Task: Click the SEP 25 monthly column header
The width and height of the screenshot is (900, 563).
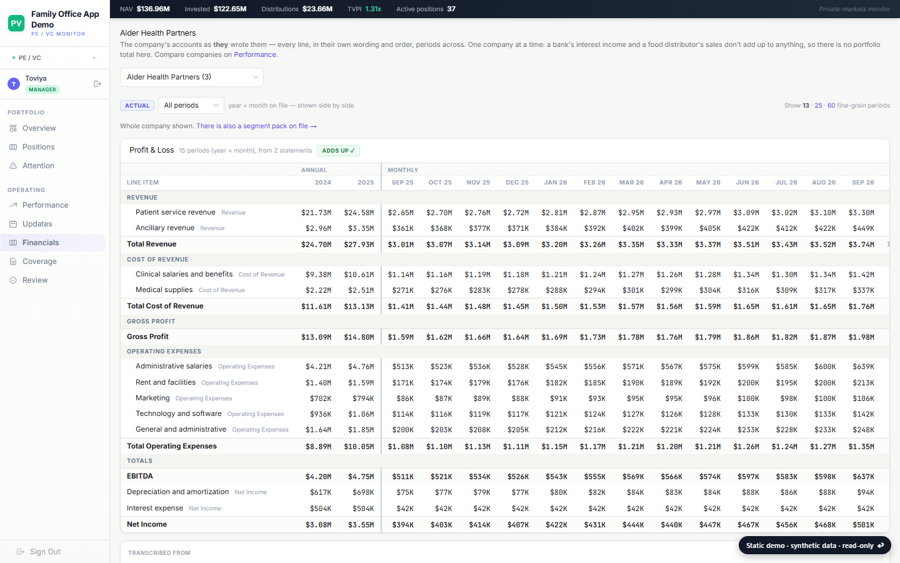Action: pos(402,183)
